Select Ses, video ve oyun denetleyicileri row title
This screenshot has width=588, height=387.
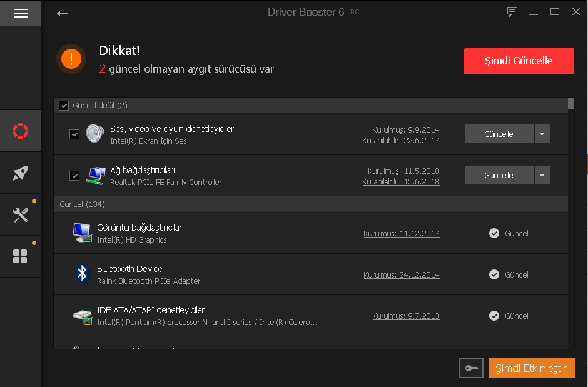(173, 129)
